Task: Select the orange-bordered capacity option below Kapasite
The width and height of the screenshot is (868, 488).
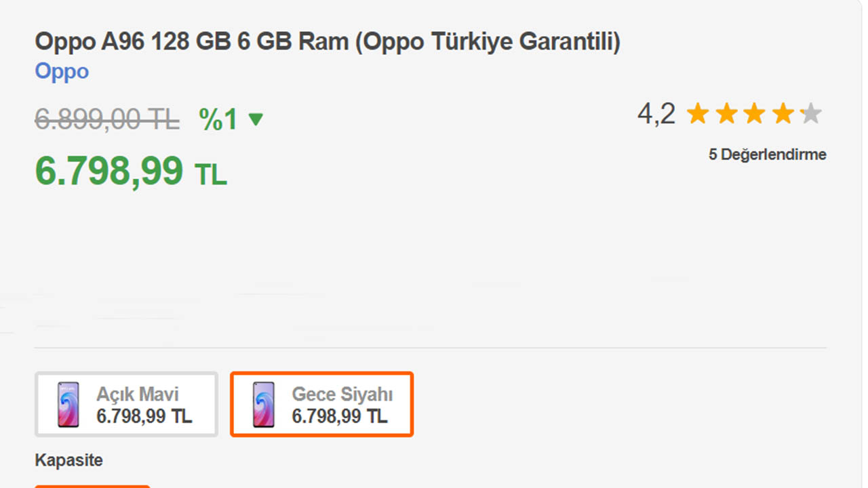Action: [x=92, y=485]
